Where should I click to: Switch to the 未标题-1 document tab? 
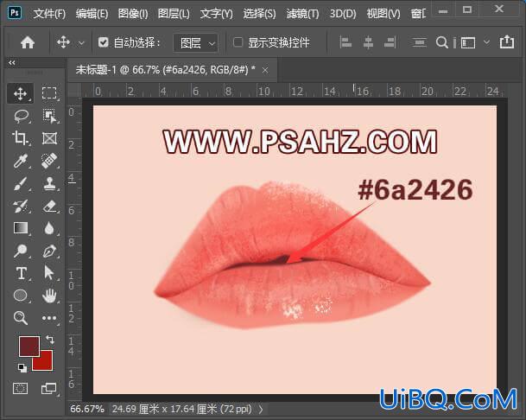click(x=165, y=70)
